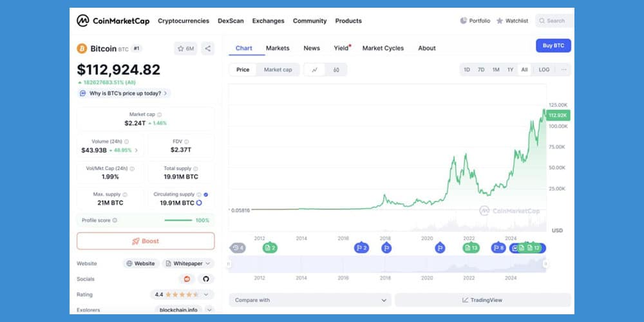Open the Exchanges nav menu

point(268,21)
